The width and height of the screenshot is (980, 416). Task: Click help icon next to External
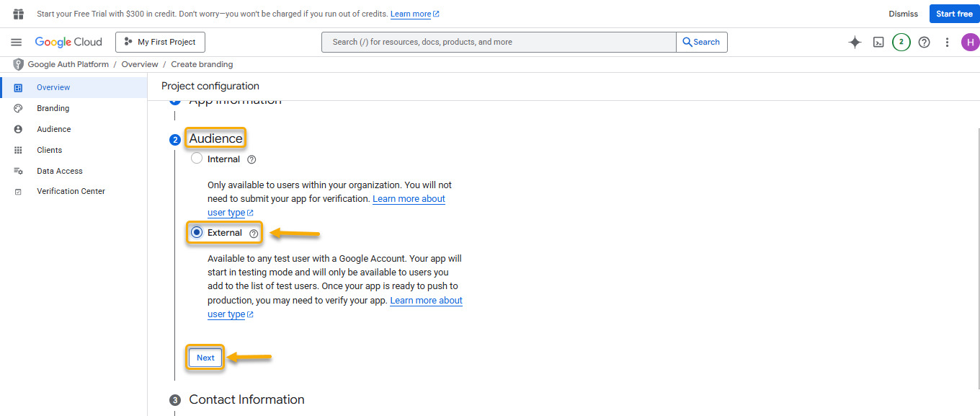[x=254, y=234]
